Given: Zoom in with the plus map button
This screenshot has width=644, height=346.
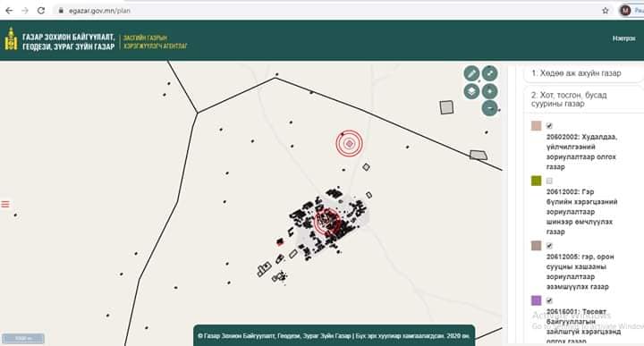Looking at the screenshot, I should [x=489, y=91].
